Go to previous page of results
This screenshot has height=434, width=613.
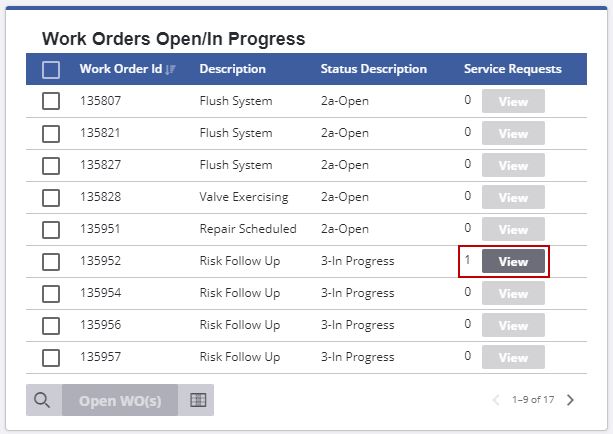496,400
